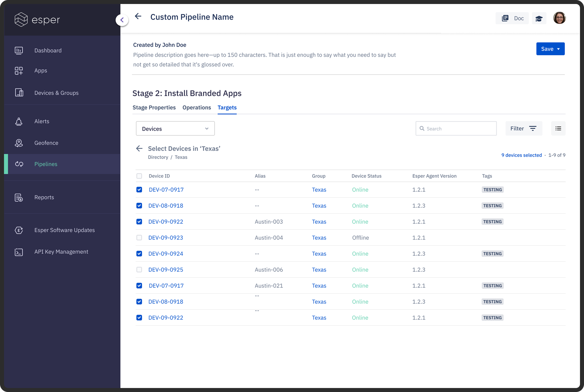Toggle the select-all header checkbox
The height and width of the screenshot is (392, 584).
click(x=139, y=176)
